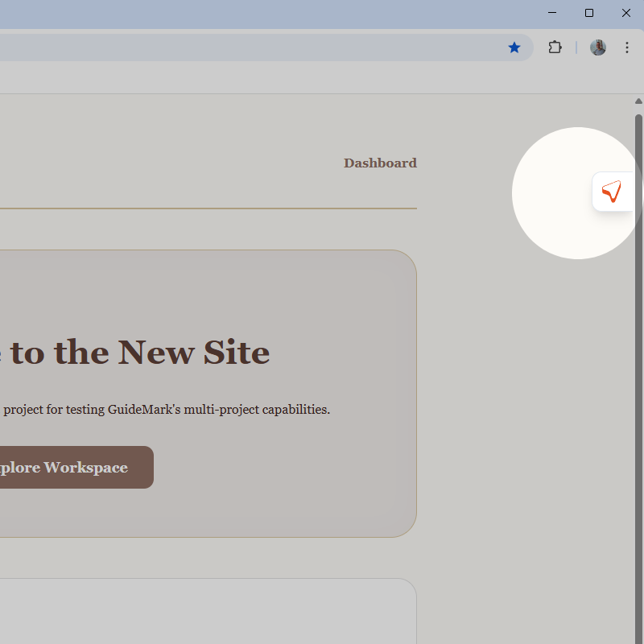Open the Chrome profile avatar
Screen dimensions: 644x644
tap(597, 47)
